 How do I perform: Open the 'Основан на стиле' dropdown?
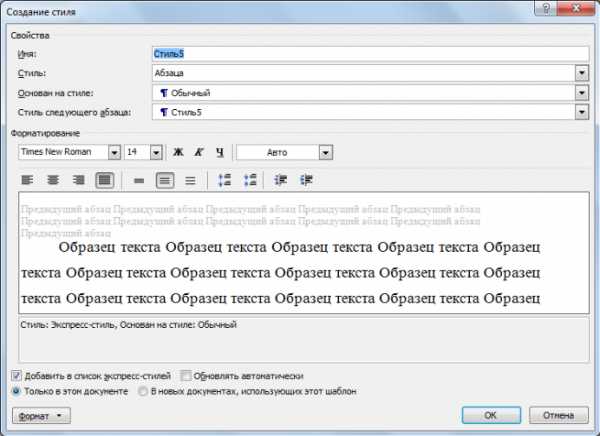pos(580,93)
